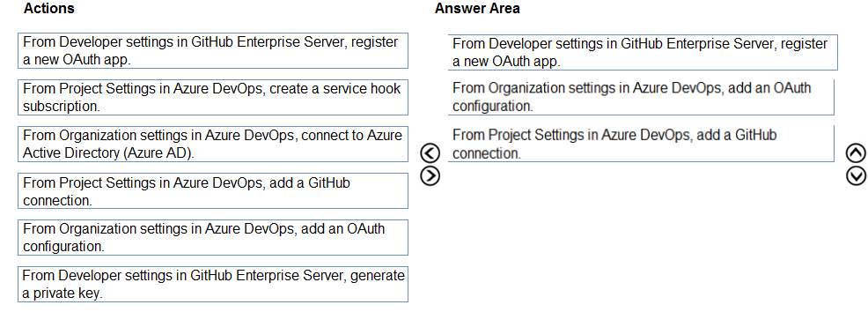Select 'register a new OAuth app' in Answer Area
The height and width of the screenshot is (327, 868).
coord(643,53)
